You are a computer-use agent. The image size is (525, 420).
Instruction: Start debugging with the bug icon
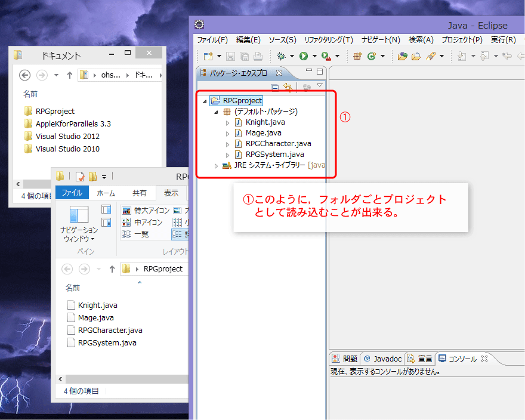click(281, 56)
